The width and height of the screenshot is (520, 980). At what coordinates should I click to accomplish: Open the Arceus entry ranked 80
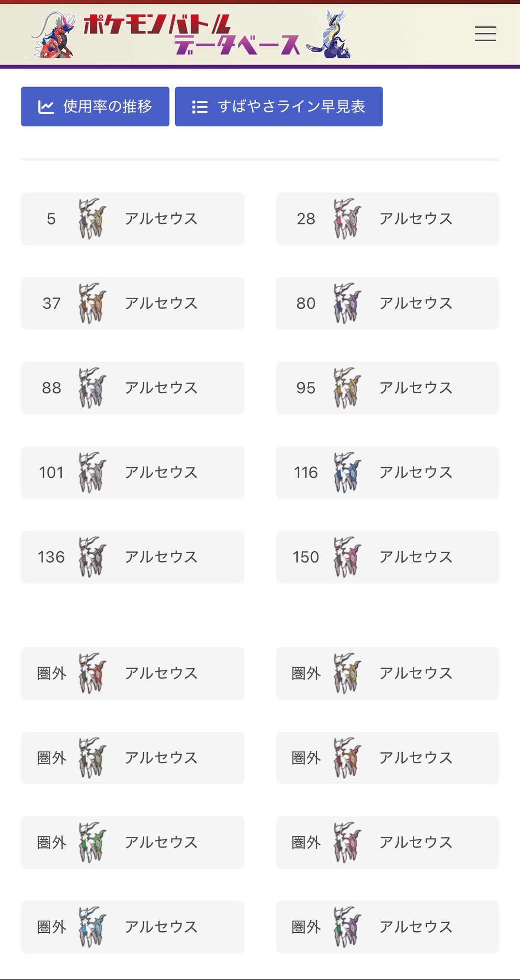click(387, 303)
